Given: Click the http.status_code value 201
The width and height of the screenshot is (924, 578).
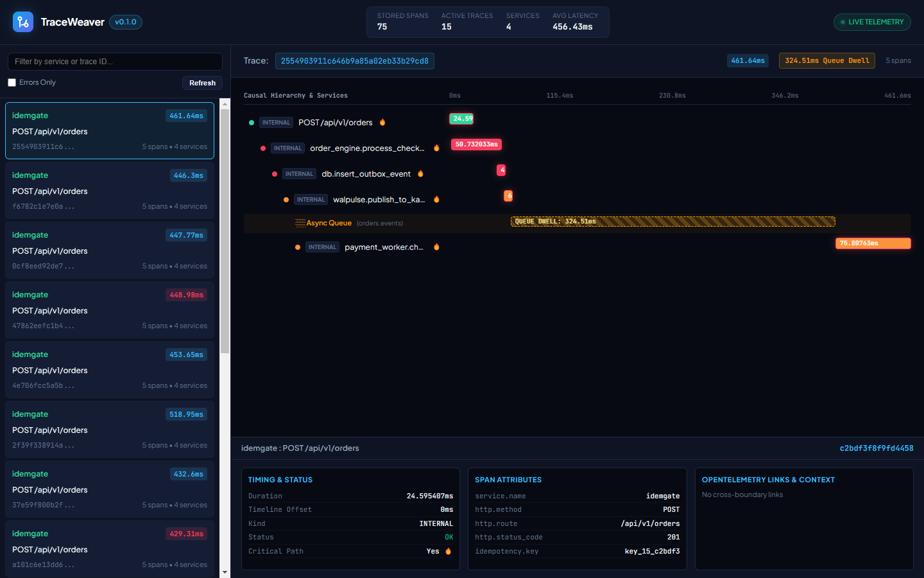Looking at the screenshot, I should click(673, 537).
